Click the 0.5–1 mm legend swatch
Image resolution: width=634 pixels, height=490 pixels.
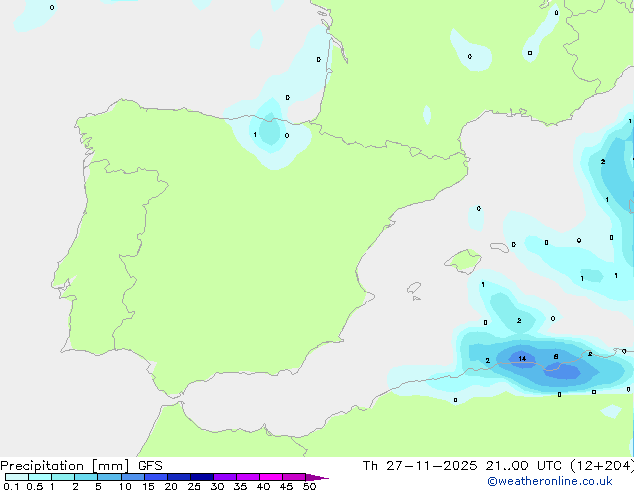[x=40, y=477]
